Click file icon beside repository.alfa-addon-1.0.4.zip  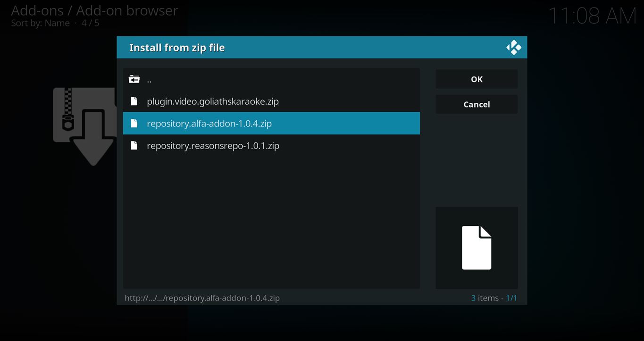pyautogui.click(x=134, y=124)
